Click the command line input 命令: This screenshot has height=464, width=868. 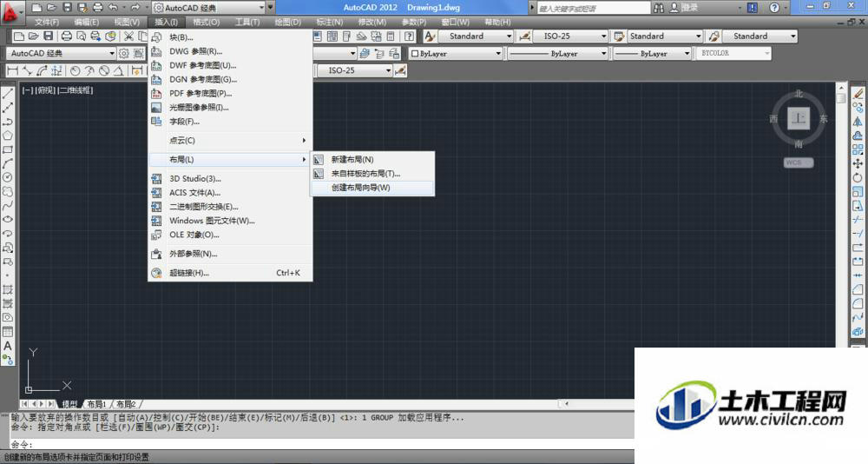(321, 444)
